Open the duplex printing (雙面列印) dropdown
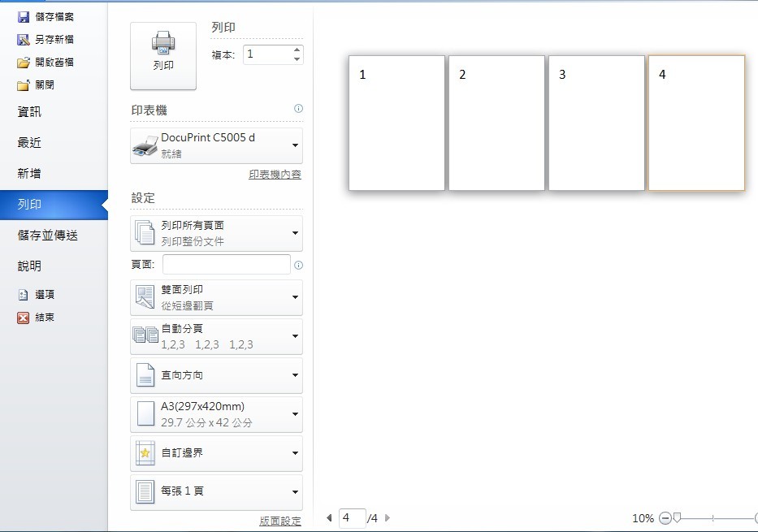Image resolution: width=758 pixels, height=532 pixels. pos(217,297)
